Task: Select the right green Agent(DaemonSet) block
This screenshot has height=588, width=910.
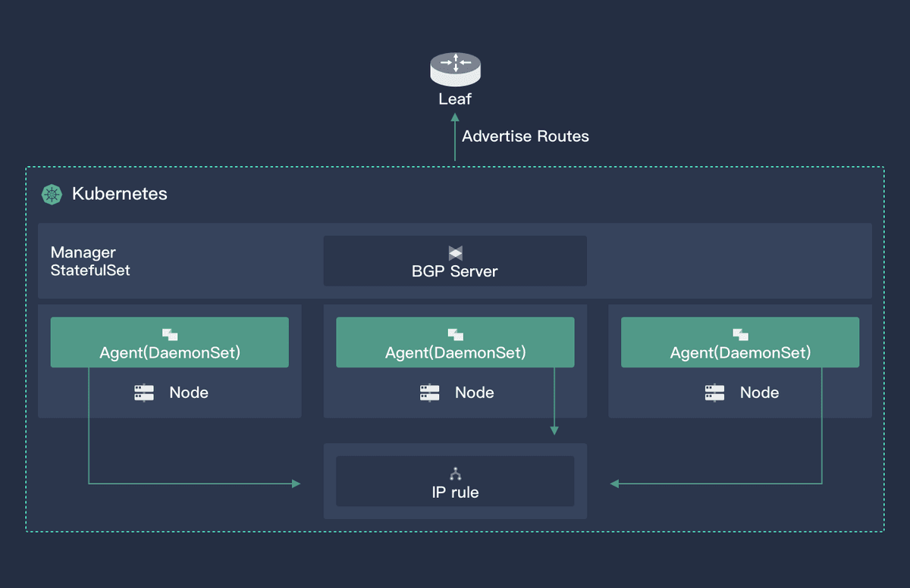Action: (740, 342)
